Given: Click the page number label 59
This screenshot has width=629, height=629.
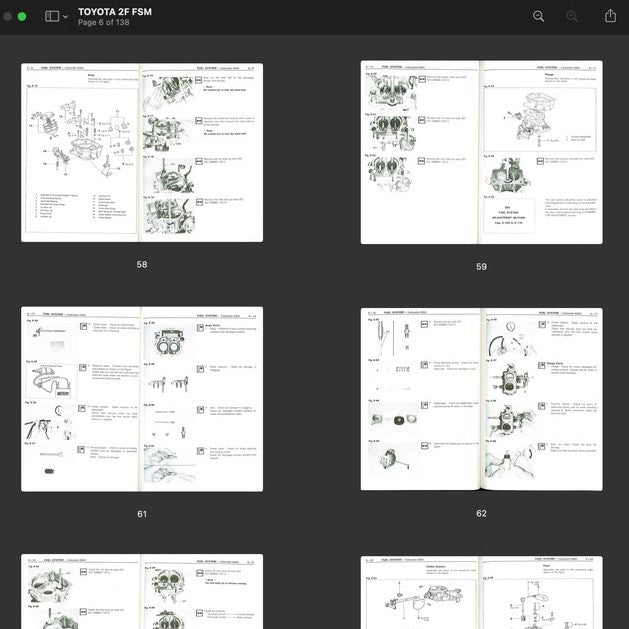Looking at the screenshot, I should pyautogui.click(x=481, y=267).
